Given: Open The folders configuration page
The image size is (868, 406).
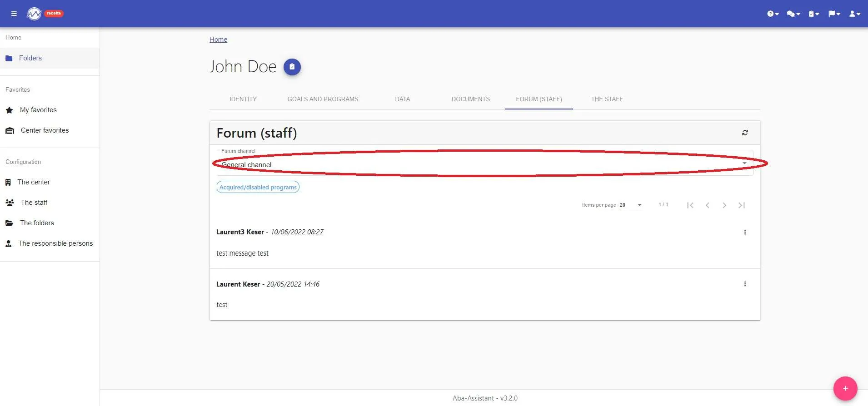Looking at the screenshot, I should point(50,223).
